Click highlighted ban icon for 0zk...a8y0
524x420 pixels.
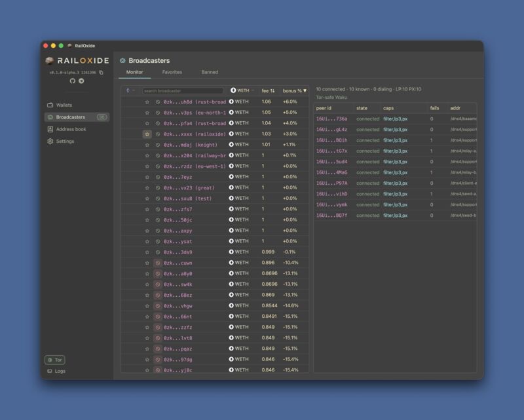158,273
